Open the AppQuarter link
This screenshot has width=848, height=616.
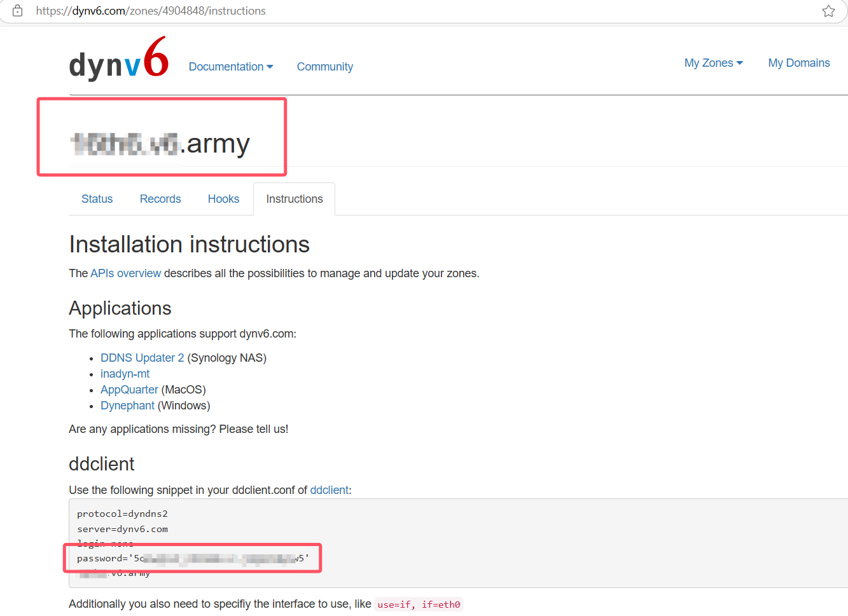click(129, 390)
